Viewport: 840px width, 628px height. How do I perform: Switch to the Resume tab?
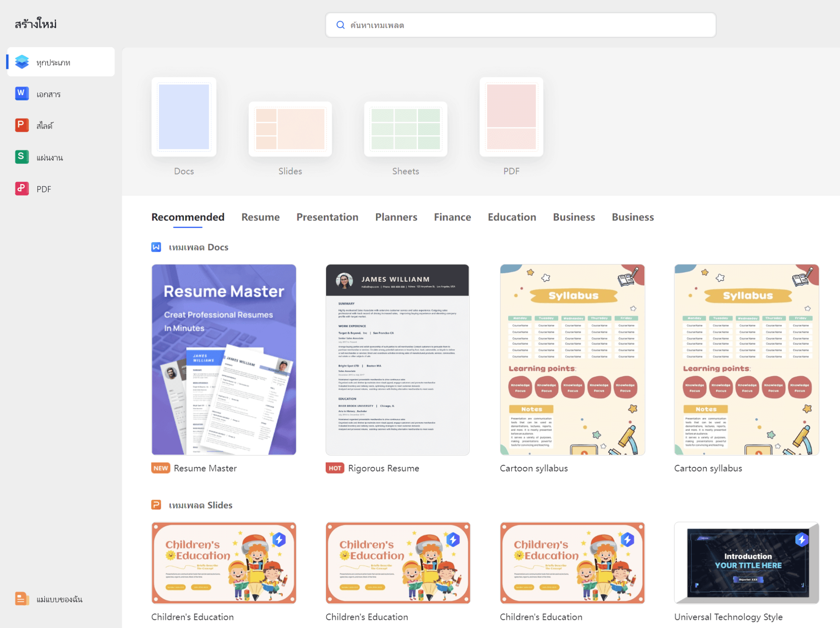pyautogui.click(x=260, y=217)
